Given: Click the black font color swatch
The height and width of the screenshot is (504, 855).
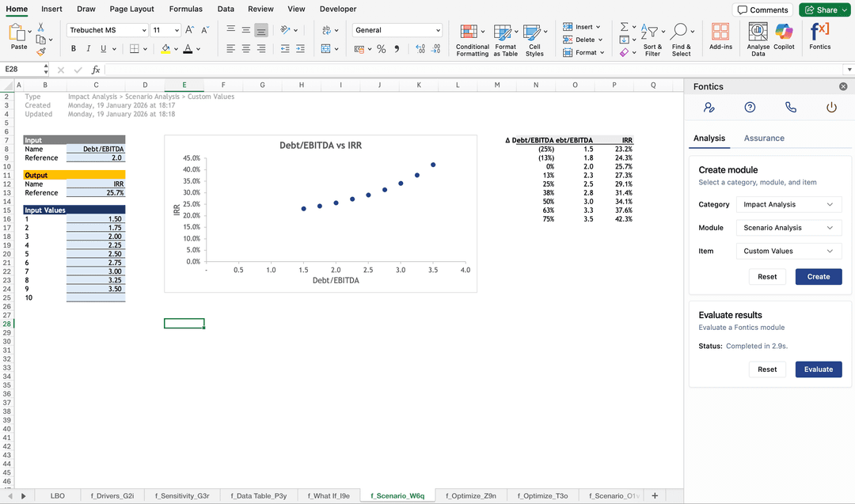Looking at the screenshot, I should [188, 49].
